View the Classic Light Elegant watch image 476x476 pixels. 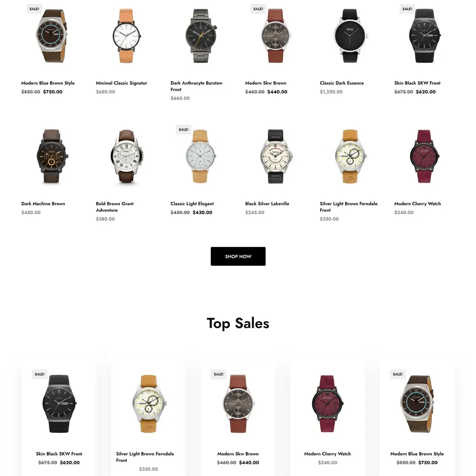click(201, 156)
